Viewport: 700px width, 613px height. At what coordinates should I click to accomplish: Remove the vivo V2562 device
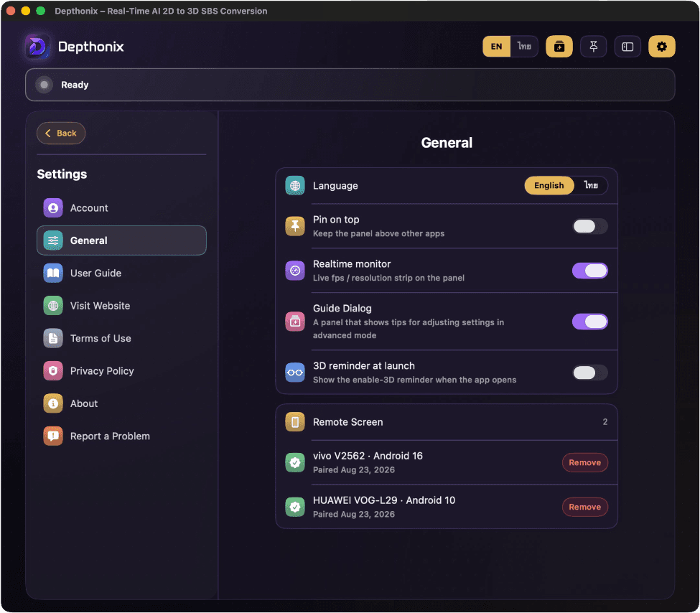coord(584,462)
